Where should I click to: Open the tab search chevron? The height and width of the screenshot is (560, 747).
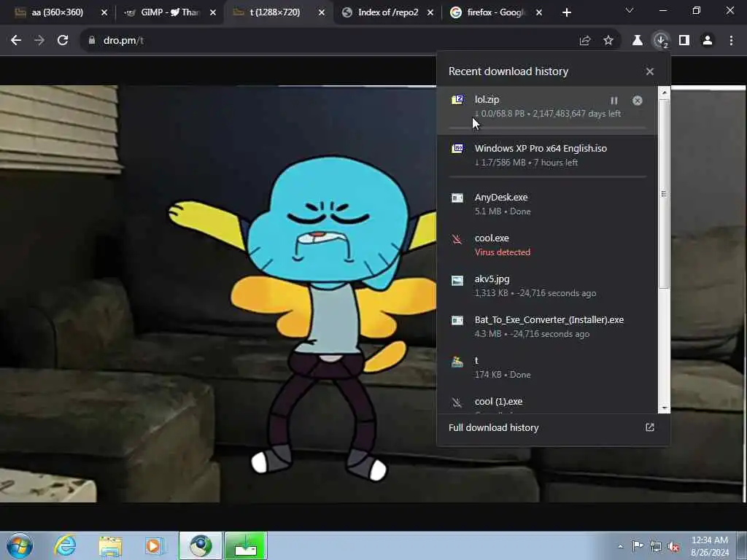coord(630,10)
